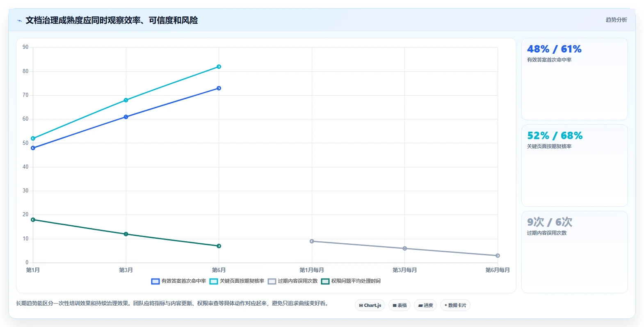Click the 长期趋势 description paragraph
Viewport: 644px width, 327px height.
[172, 304]
